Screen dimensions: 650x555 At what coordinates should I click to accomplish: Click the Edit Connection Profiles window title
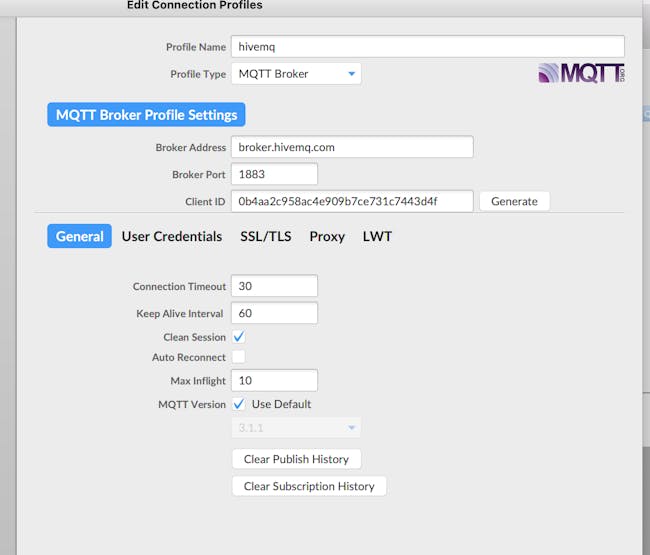click(194, 5)
